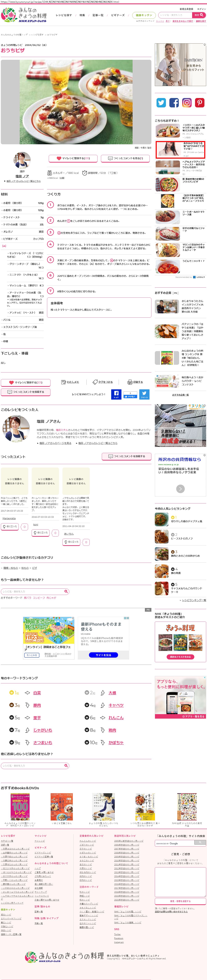Select 健康キッチン tab in header
This screenshot has width=207, height=980.
pyautogui.click(x=144, y=15)
